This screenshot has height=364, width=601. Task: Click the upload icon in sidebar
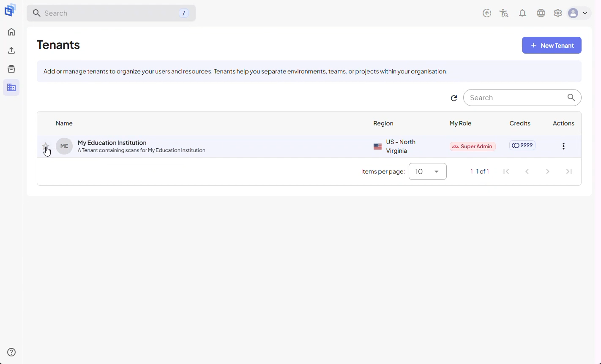(x=11, y=51)
